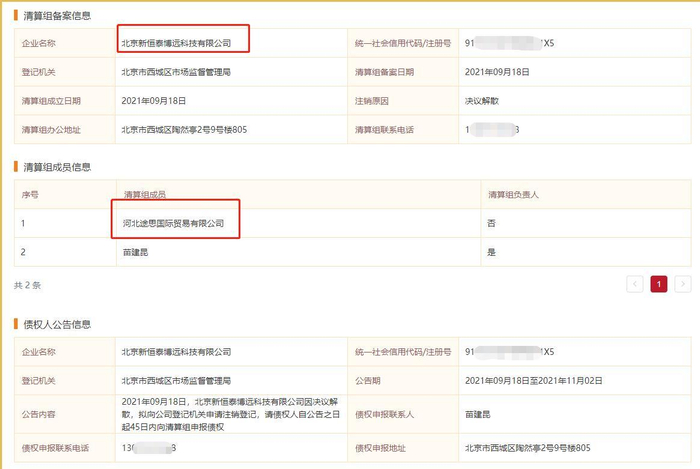700x469 pixels.
Task: Click 企业名称 label in 债权人公告信息 table
Action: click(x=38, y=352)
